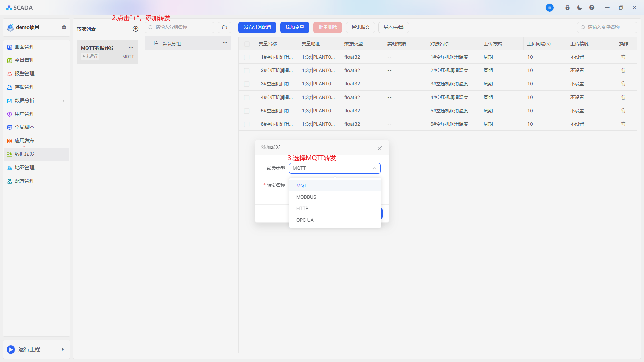Open MQTT数据转发 more options ellipsis

click(x=131, y=48)
